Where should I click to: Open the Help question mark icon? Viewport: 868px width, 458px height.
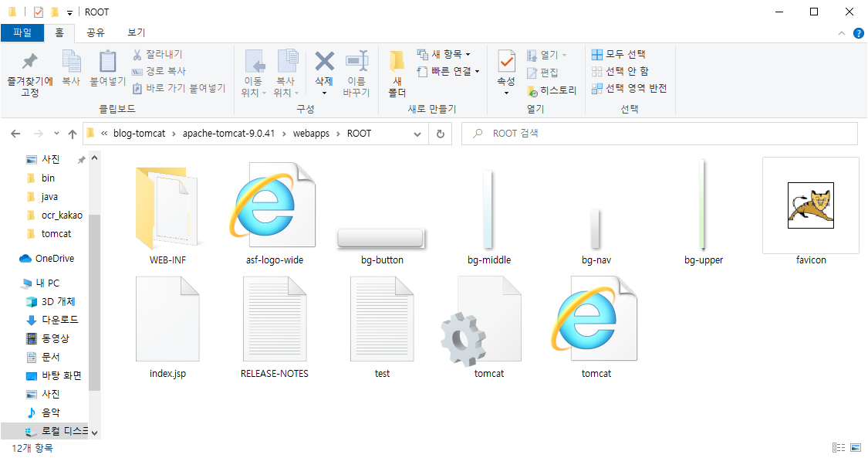(x=858, y=33)
